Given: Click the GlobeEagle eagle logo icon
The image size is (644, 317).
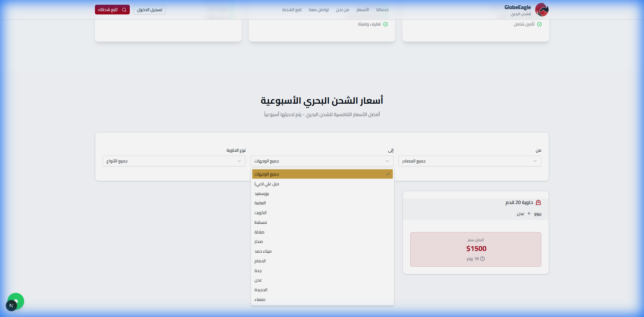Looking at the screenshot, I should coord(541,10).
